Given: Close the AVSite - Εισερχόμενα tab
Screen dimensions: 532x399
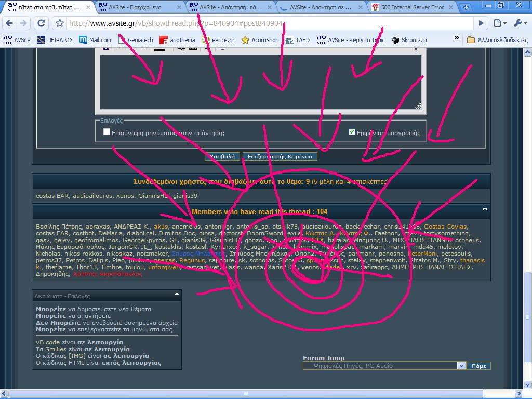Looking at the screenshot, I should [179, 7].
